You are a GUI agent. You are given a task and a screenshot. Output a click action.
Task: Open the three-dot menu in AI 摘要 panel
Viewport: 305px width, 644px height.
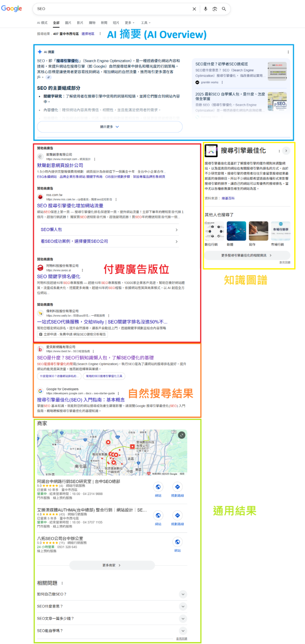click(288, 52)
